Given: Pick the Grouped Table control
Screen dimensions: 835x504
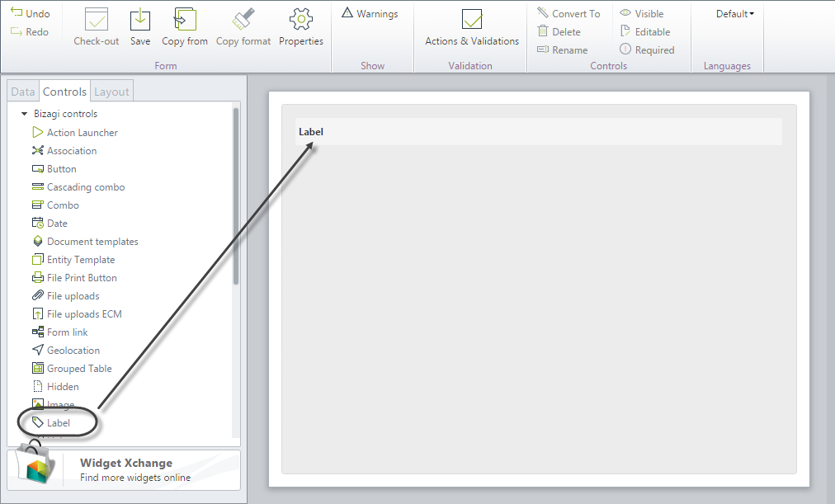Looking at the screenshot, I should click(x=72, y=368).
